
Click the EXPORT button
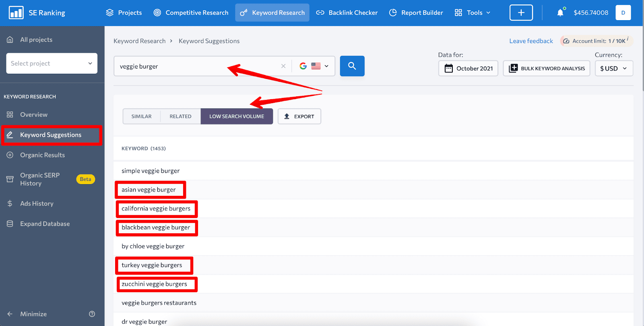299,116
